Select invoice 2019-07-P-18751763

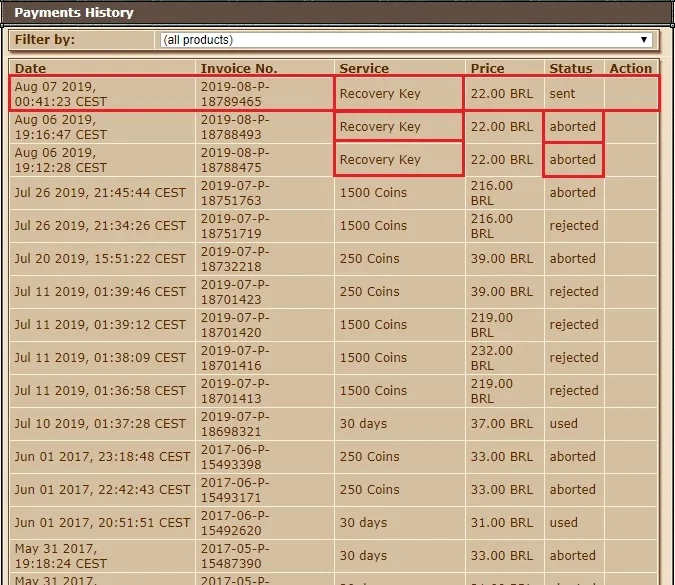pos(235,193)
